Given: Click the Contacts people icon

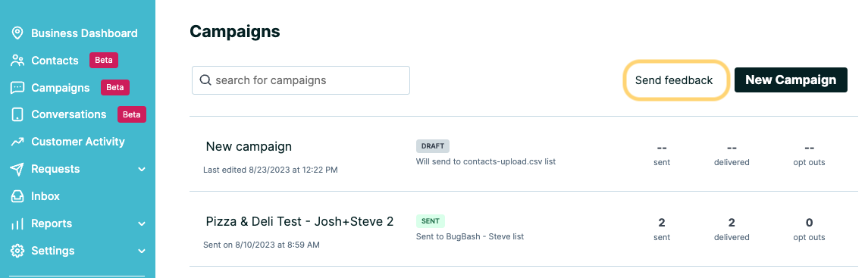Looking at the screenshot, I should pos(17,61).
